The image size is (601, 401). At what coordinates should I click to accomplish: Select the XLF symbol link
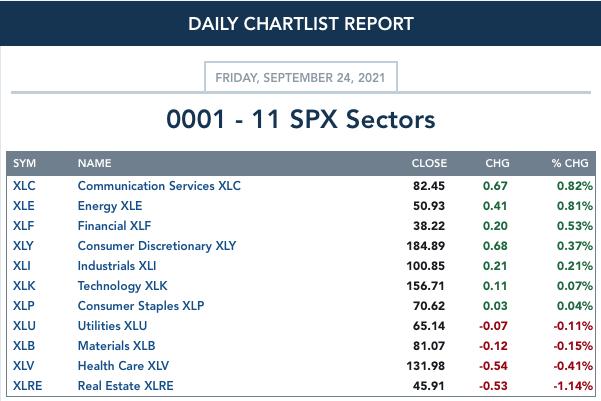(x=24, y=226)
